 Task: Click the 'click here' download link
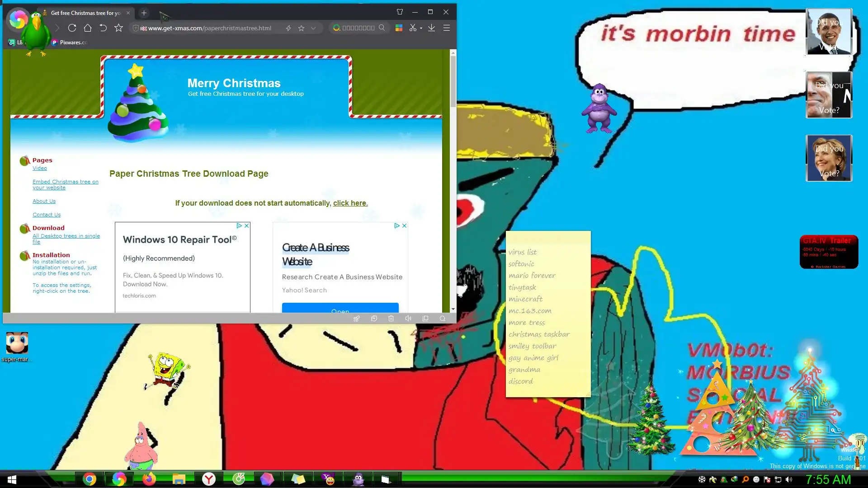350,203
